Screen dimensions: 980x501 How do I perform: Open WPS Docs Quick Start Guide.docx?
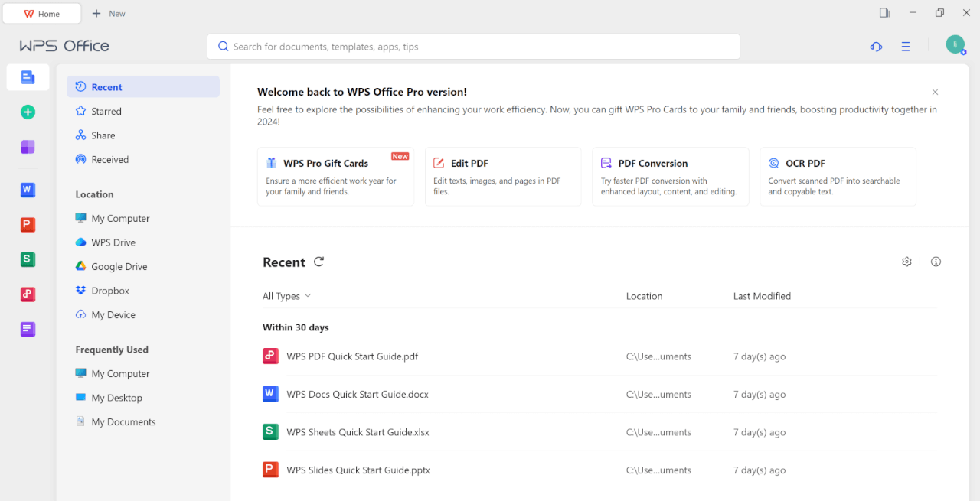pyautogui.click(x=358, y=395)
